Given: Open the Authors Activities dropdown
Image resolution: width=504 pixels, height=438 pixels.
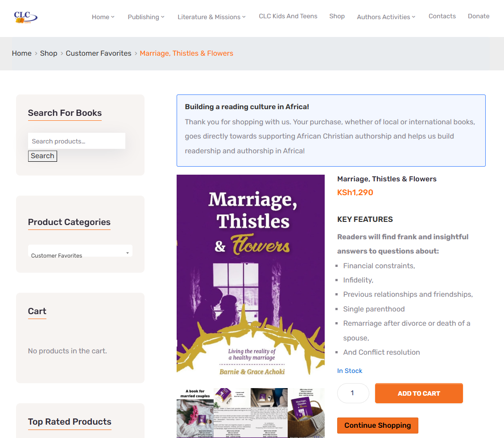Looking at the screenshot, I should pos(386,17).
